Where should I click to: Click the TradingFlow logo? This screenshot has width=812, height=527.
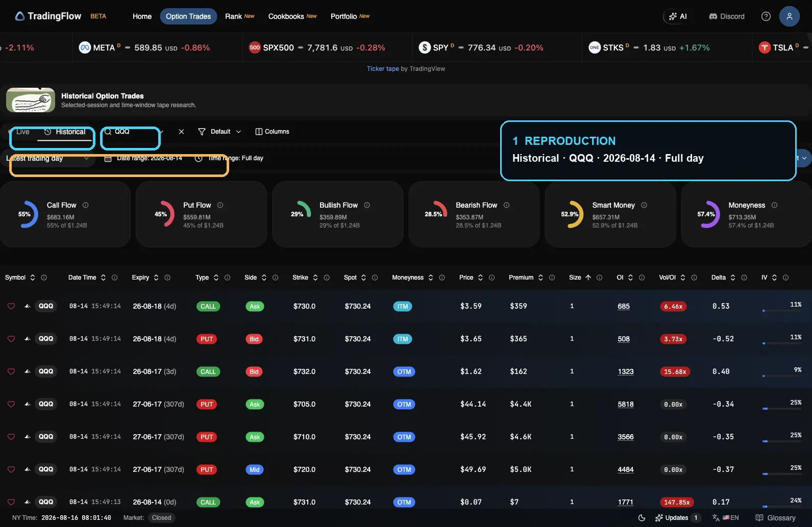48,16
